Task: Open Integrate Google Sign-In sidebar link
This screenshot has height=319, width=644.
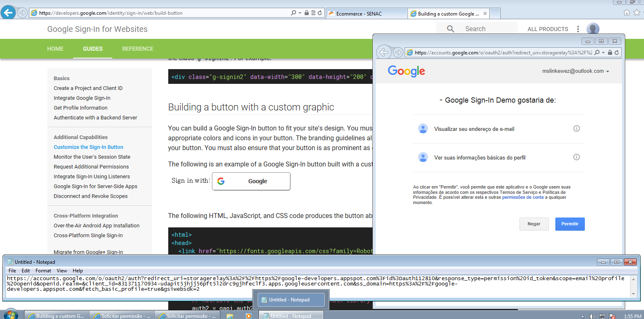Action: pos(82,98)
